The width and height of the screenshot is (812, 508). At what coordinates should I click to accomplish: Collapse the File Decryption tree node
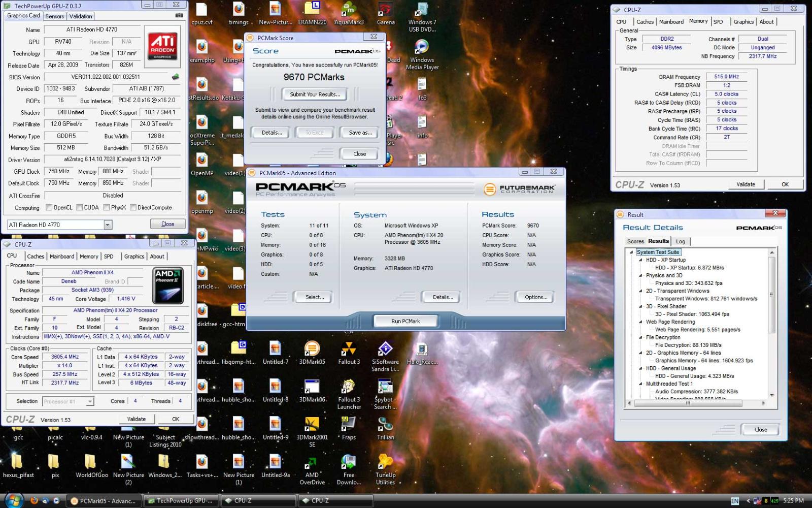click(640, 337)
